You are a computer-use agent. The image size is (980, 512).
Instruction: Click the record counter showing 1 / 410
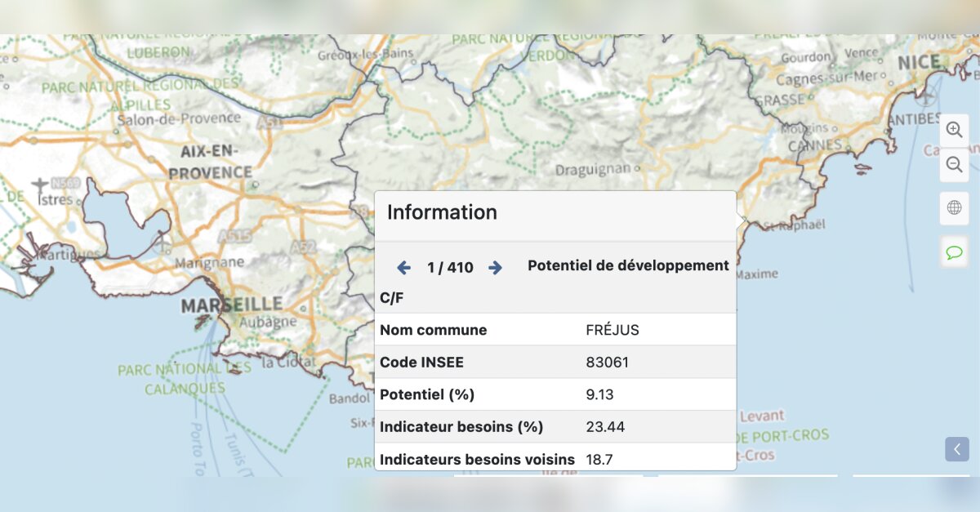pos(448,267)
